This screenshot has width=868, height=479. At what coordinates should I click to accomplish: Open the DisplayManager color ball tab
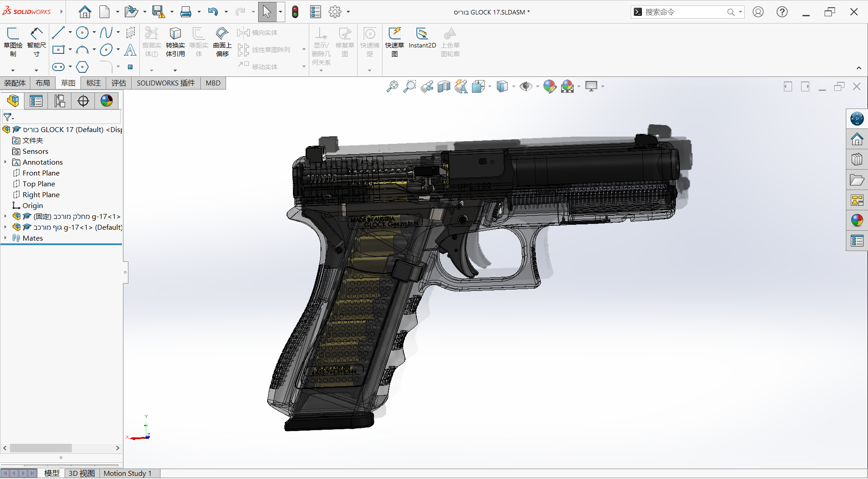click(x=107, y=100)
